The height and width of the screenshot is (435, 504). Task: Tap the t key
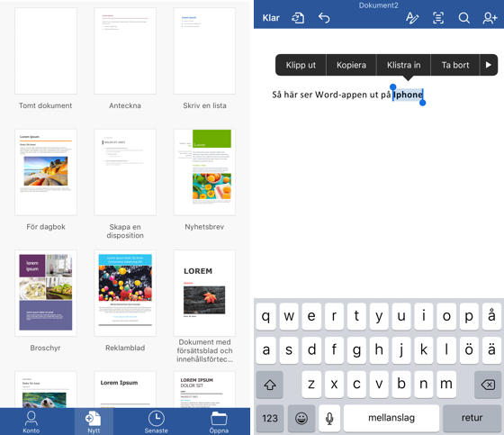pyautogui.click(x=356, y=316)
